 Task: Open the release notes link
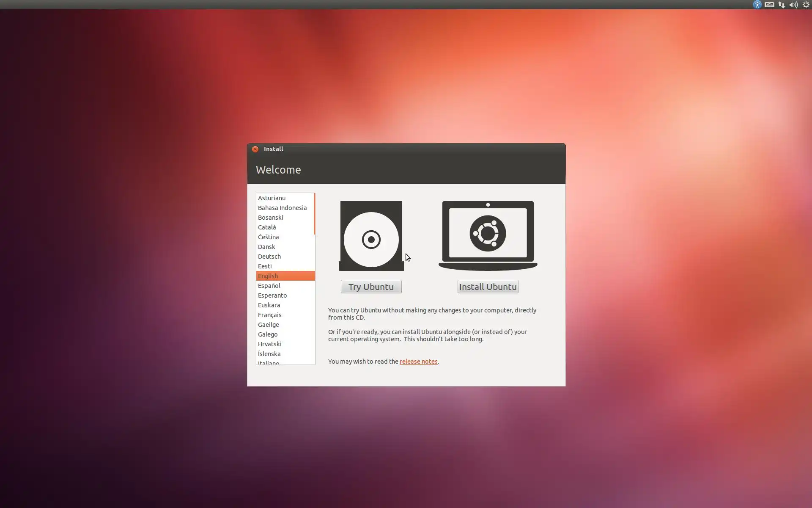coord(418,362)
